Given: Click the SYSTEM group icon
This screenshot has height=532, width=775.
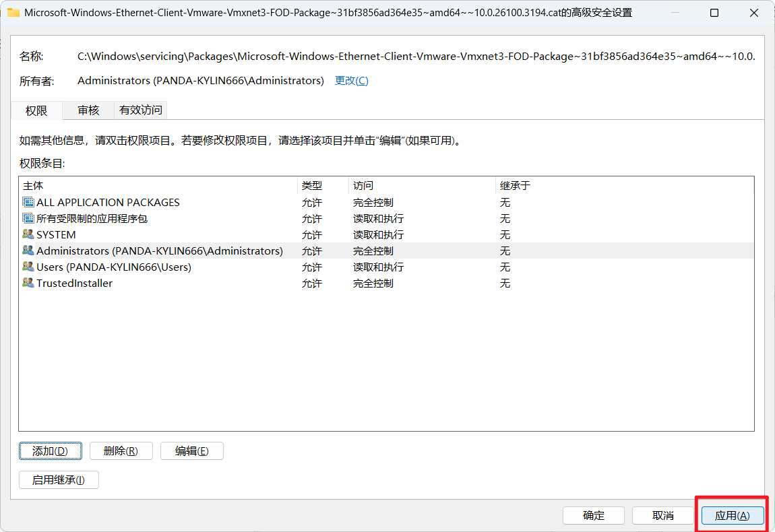Looking at the screenshot, I should click(28, 234).
